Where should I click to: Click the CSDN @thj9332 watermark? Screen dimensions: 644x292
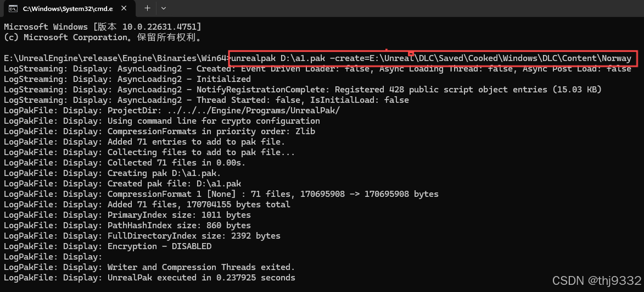(x=597, y=280)
